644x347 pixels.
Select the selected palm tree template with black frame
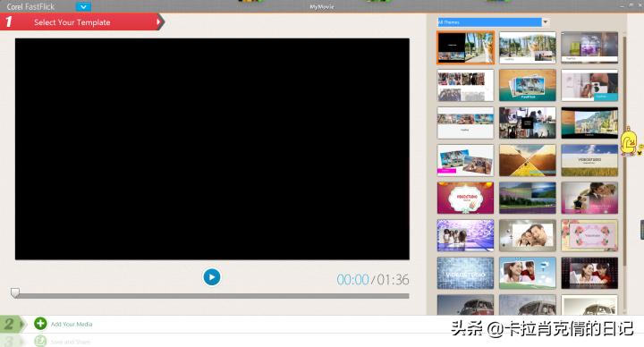465,47
